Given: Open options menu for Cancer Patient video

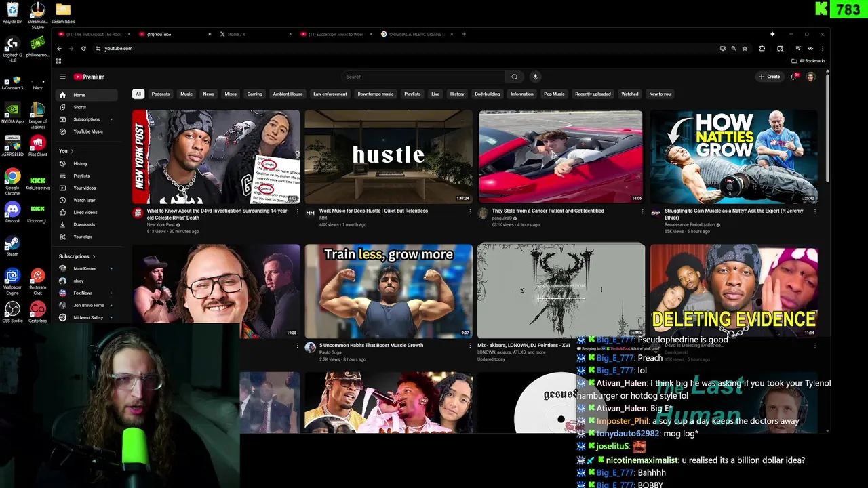Looking at the screenshot, I should 643,211.
